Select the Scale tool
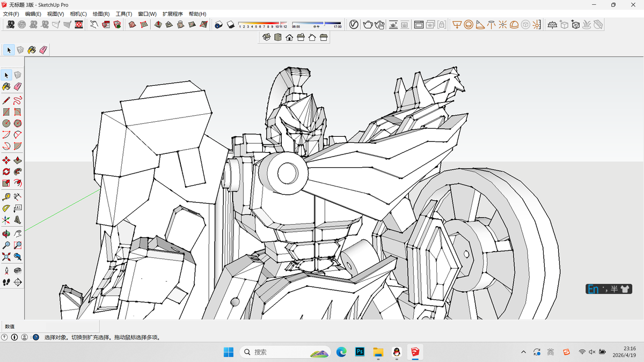The width and height of the screenshot is (644, 362). coord(6,183)
